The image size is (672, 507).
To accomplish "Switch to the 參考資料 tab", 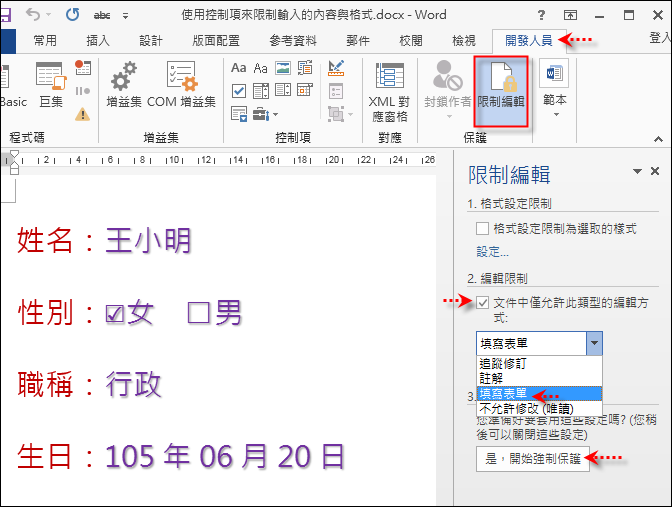I will pos(293,41).
